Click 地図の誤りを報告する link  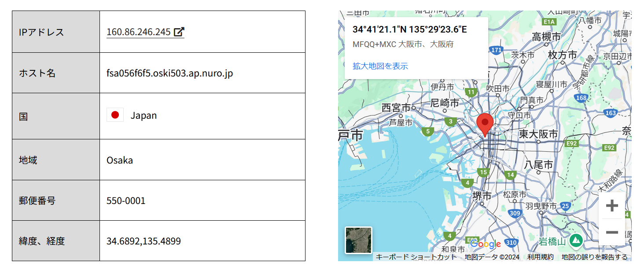pyautogui.click(x=594, y=257)
